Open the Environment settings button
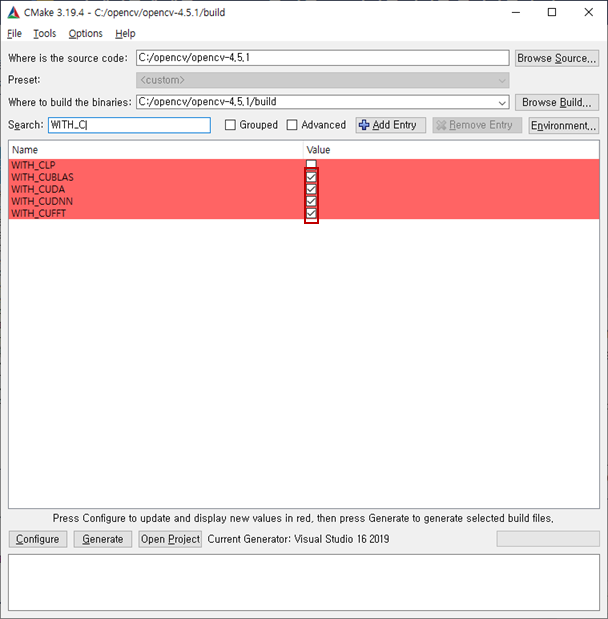This screenshot has width=608, height=619. pos(563,126)
